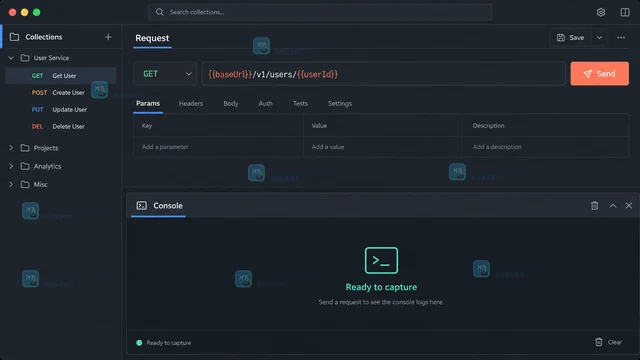
Task: Click the Collections sidebar heading
Action: pos(44,37)
